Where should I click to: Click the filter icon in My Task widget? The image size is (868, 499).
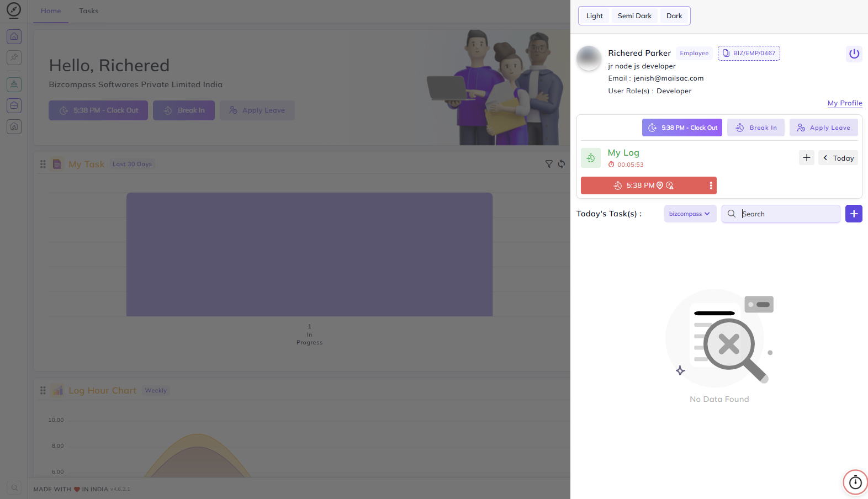(x=549, y=164)
